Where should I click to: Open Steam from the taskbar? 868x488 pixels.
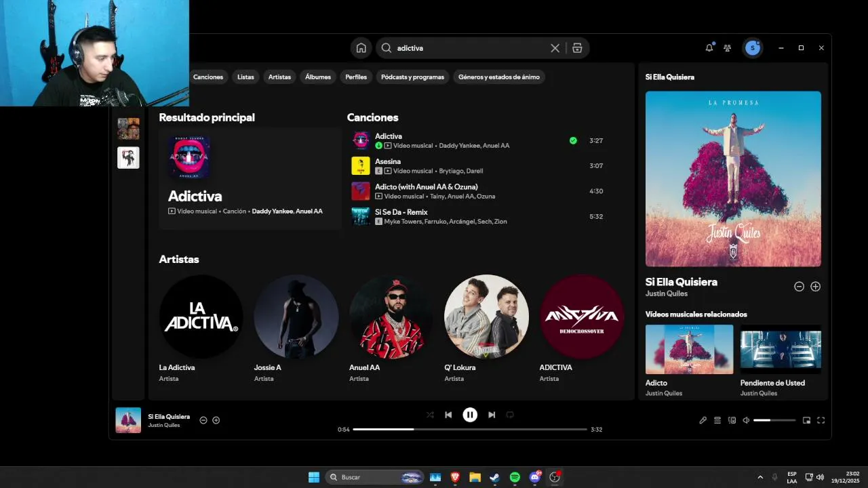tap(495, 477)
